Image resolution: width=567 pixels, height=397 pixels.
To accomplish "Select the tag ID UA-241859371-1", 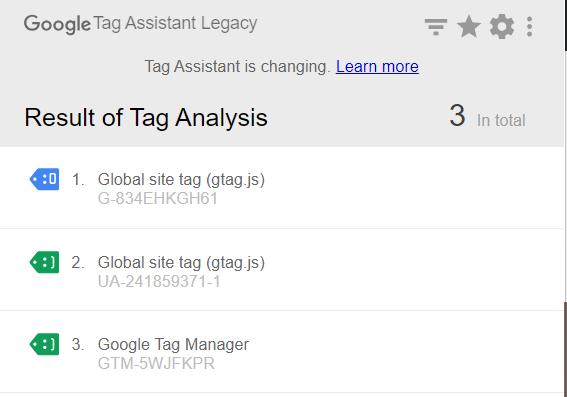I will click(159, 281).
